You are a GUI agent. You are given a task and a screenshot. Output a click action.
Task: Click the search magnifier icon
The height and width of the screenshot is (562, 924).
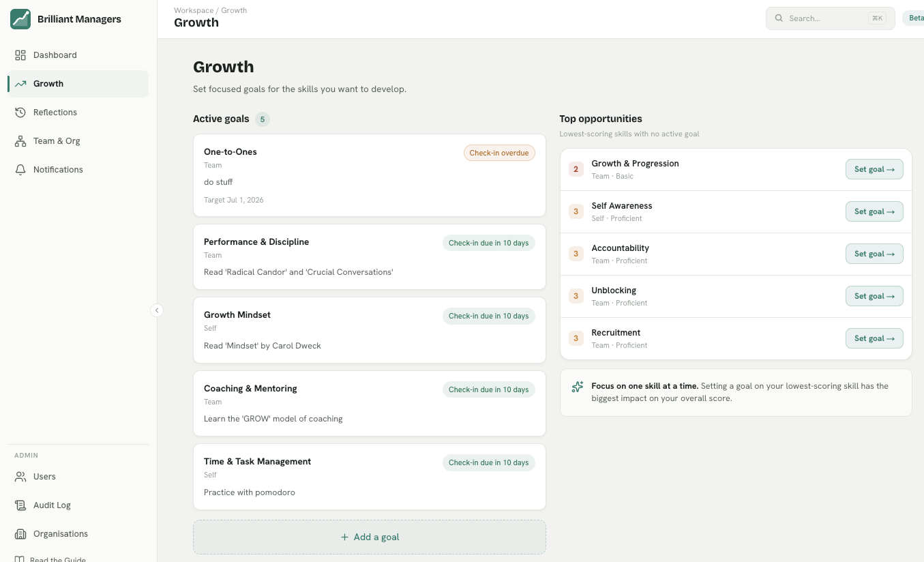point(779,18)
